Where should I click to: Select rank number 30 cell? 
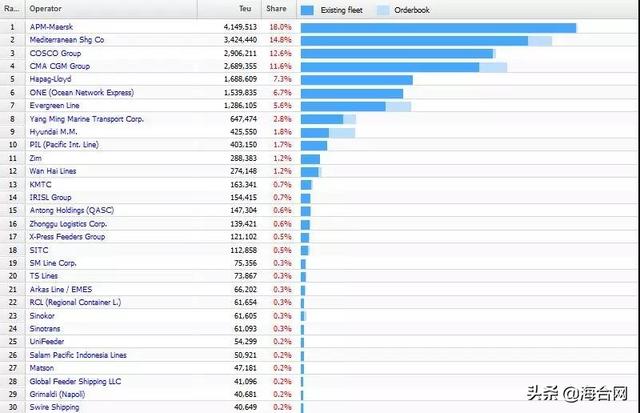pyautogui.click(x=13, y=407)
